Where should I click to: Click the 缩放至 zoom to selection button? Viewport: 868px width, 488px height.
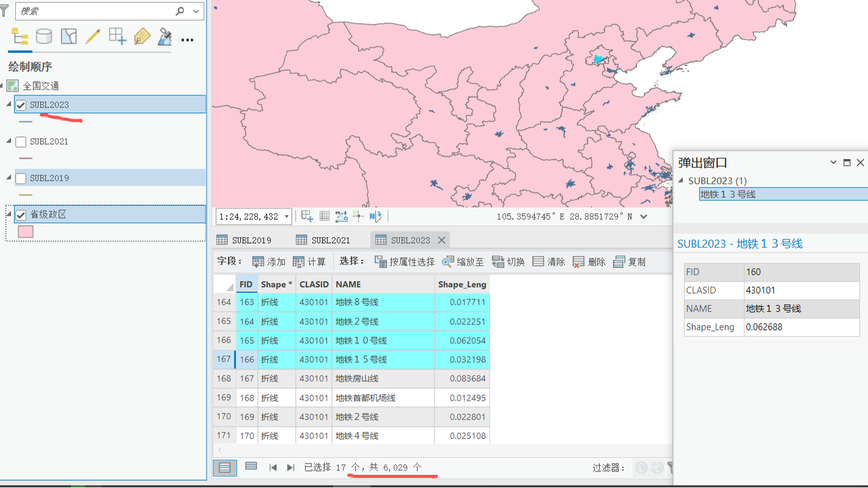(x=463, y=261)
